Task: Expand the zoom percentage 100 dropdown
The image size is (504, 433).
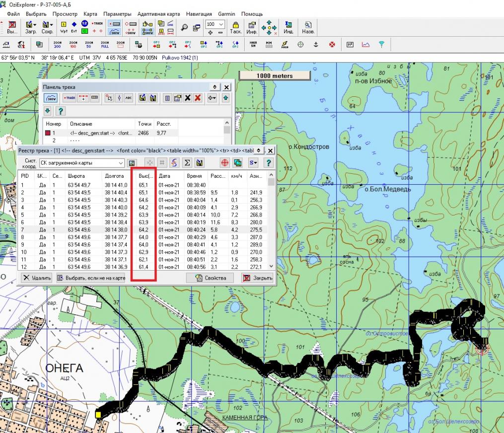Action: click(x=221, y=24)
